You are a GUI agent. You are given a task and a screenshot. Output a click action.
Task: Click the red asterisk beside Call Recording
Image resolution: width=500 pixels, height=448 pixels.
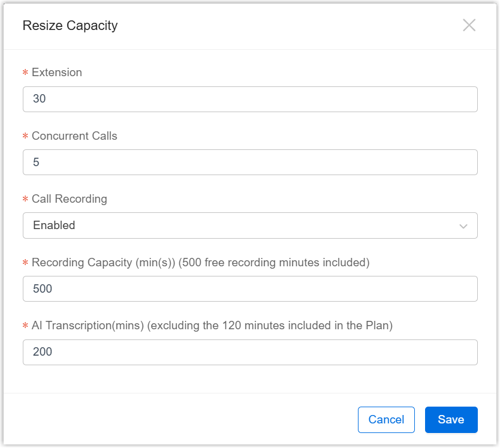25,200
